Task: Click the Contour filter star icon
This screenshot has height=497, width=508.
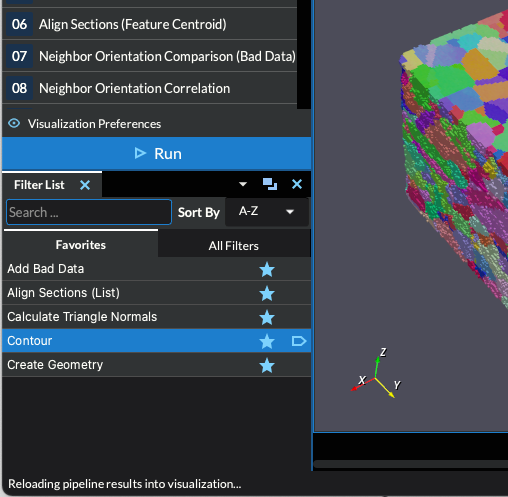Action: pyautogui.click(x=267, y=341)
